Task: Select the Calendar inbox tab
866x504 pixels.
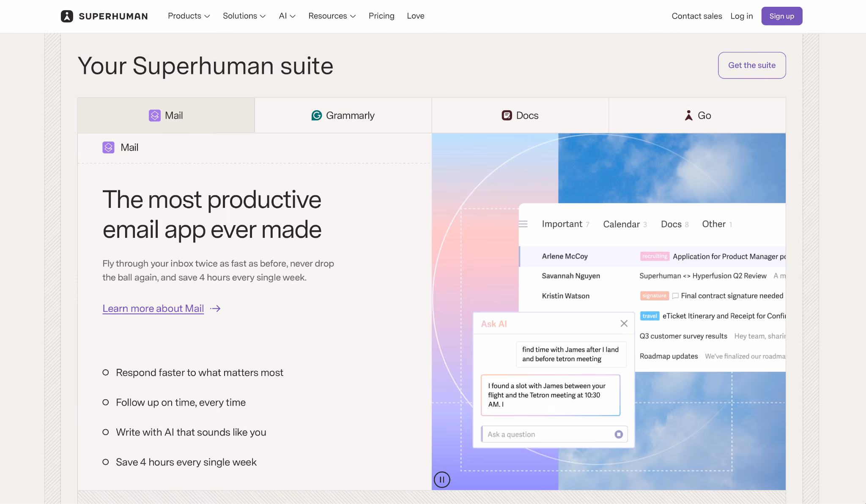Action: (625, 224)
